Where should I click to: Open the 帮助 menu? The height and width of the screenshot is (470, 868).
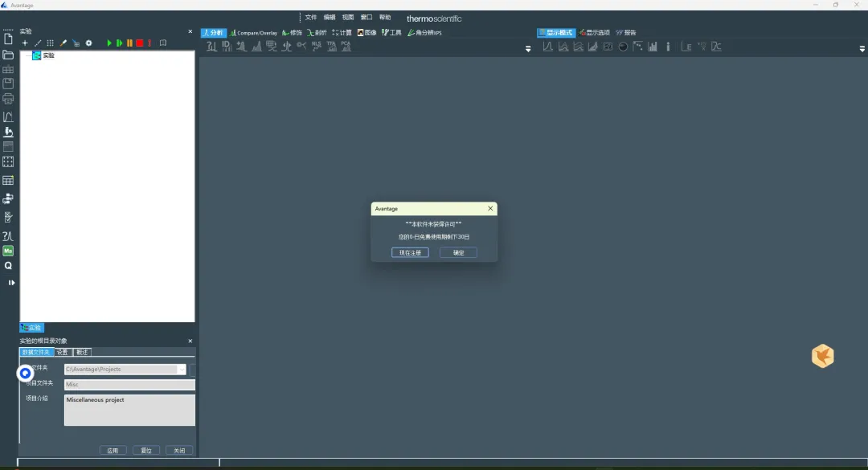[385, 18]
